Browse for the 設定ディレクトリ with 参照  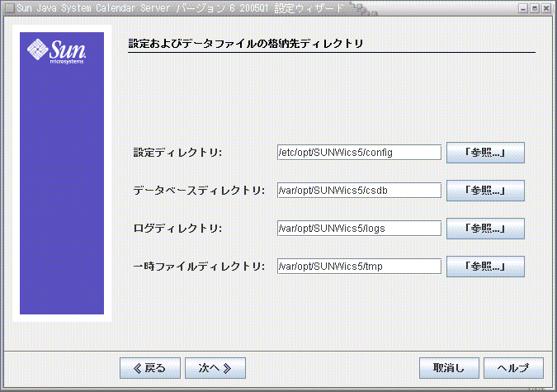[485, 153]
